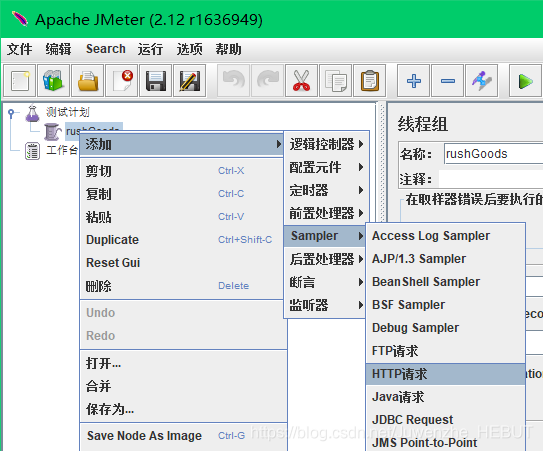543x451 pixels.
Task: Select AJP/1.3 Sampler
Action: tap(446, 259)
